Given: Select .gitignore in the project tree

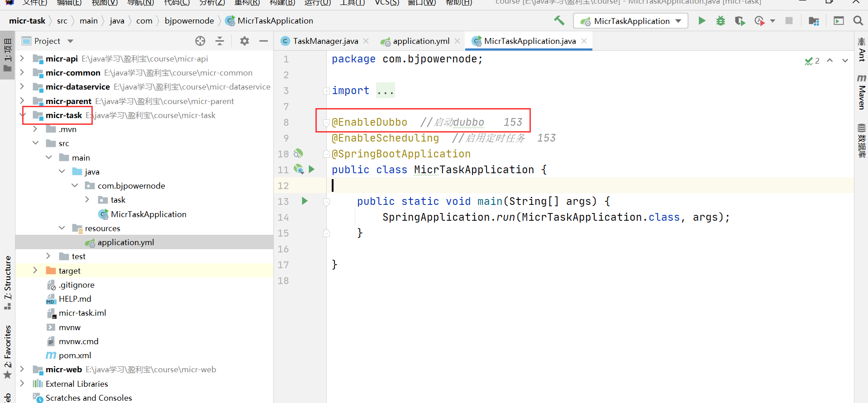Looking at the screenshot, I should tap(76, 284).
